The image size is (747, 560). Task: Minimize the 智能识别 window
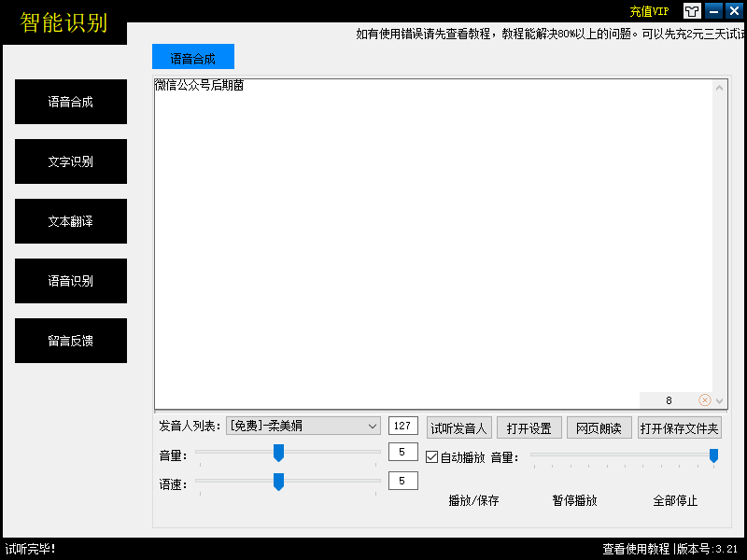click(x=714, y=11)
